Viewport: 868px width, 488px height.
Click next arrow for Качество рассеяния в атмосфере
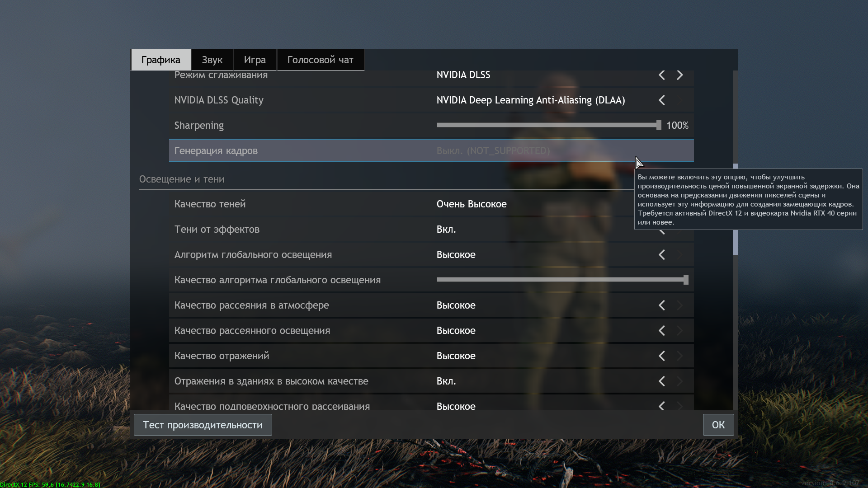[x=680, y=305]
